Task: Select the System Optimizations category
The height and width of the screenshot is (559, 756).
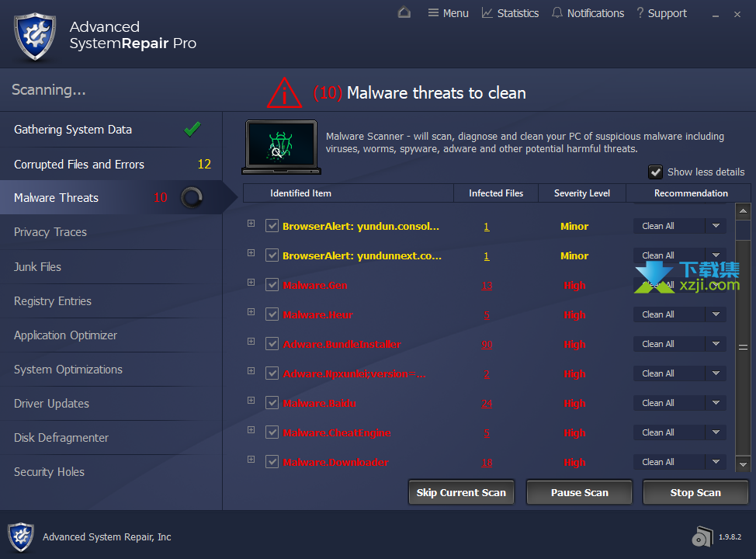Action: coord(111,370)
